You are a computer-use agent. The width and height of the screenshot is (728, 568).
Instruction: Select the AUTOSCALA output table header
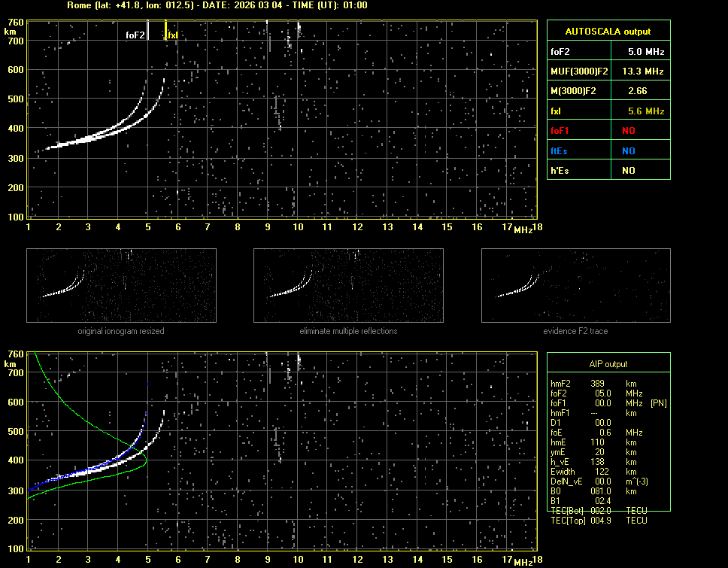[608, 32]
